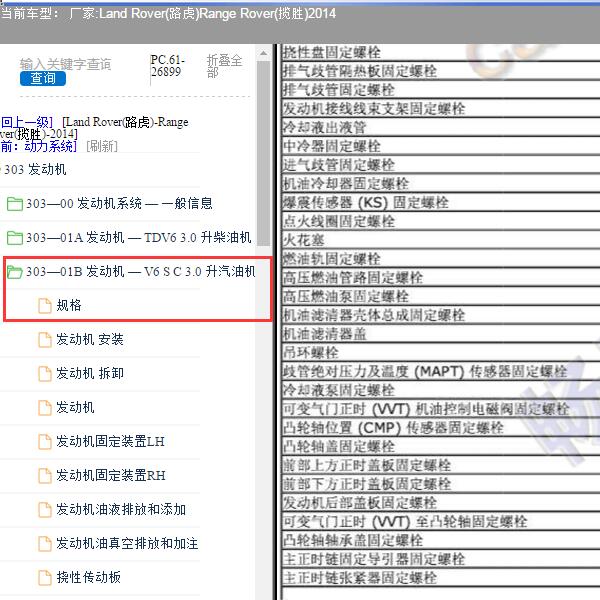Open the 动力系统 breadcrumb link
Screen dimensions: 600x600
point(50,146)
